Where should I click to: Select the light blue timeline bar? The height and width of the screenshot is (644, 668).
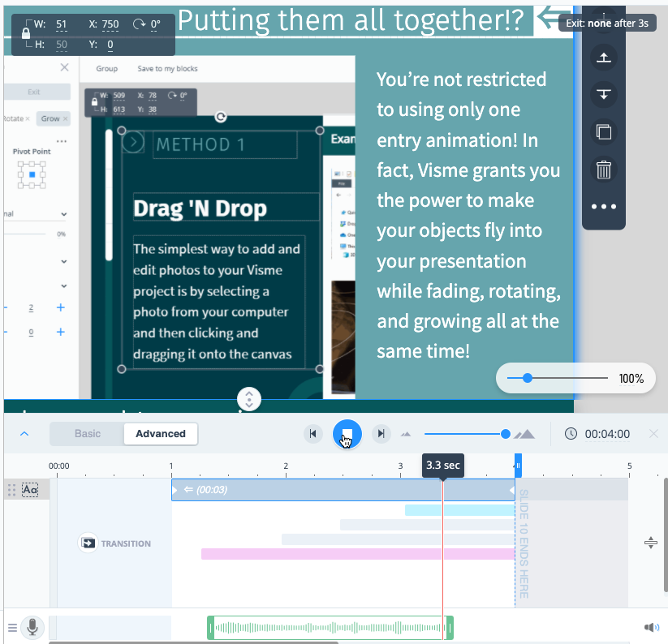(x=459, y=510)
